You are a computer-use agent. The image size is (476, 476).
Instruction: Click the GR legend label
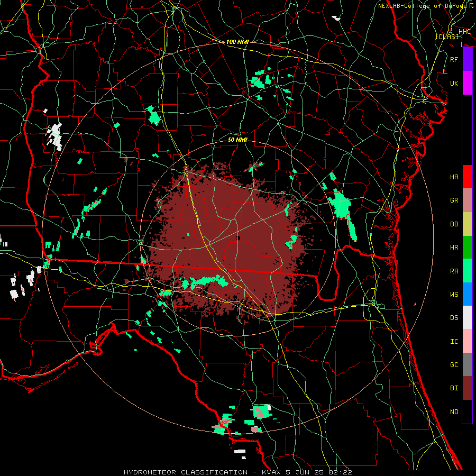454,200
